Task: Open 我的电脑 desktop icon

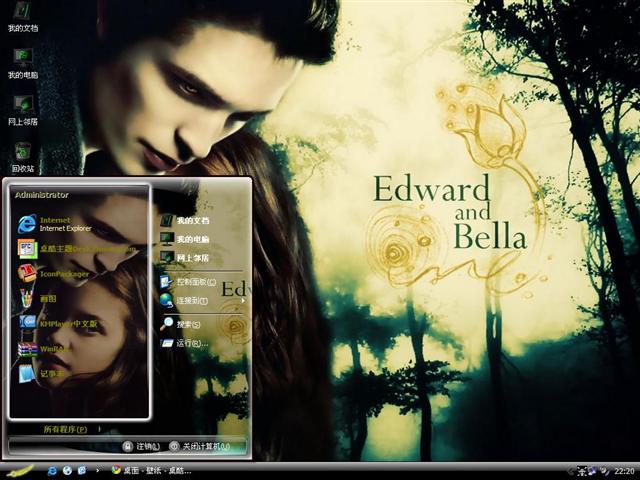Action: point(23,63)
